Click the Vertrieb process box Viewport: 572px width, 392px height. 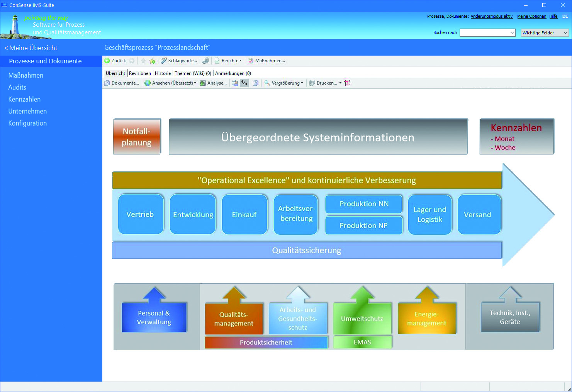[141, 214]
